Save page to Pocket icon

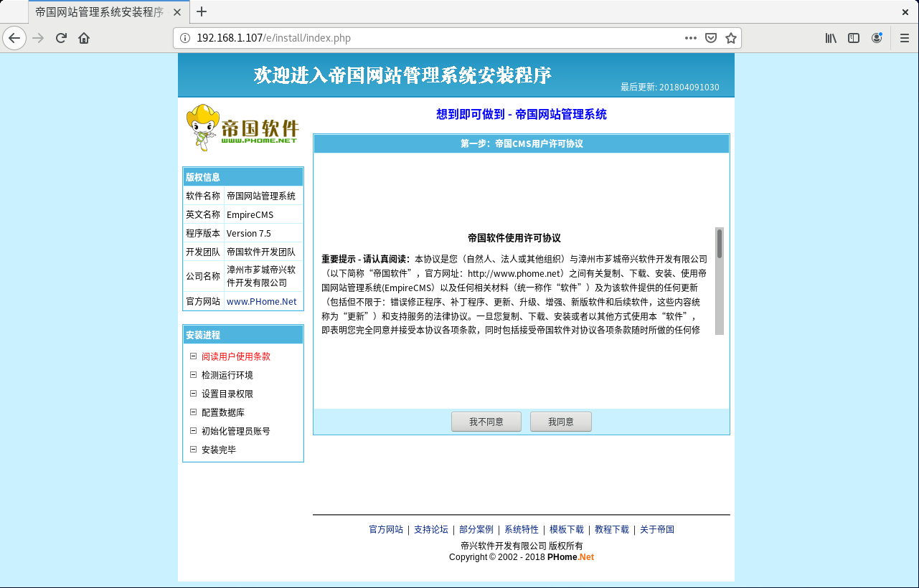[711, 38]
